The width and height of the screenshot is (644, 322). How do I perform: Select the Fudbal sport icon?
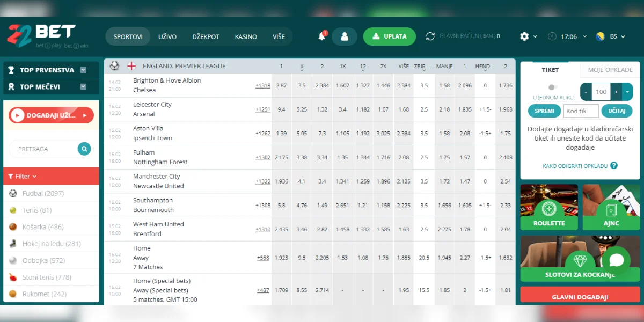[x=12, y=193]
